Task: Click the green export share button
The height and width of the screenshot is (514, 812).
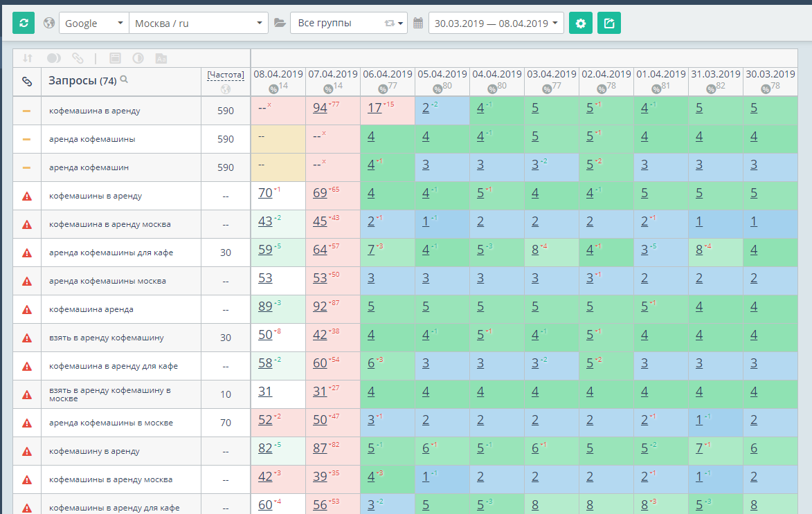Action: coord(609,24)
